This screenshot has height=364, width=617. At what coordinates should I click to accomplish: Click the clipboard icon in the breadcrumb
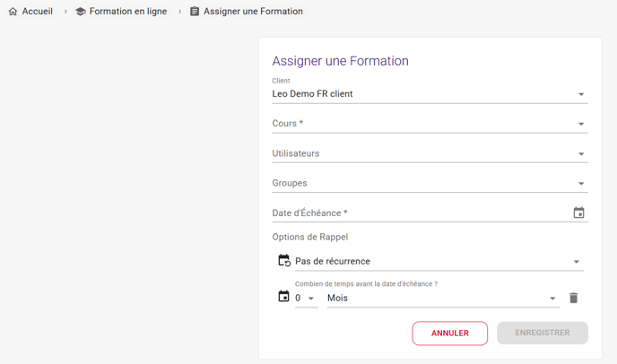click(195, 12)
